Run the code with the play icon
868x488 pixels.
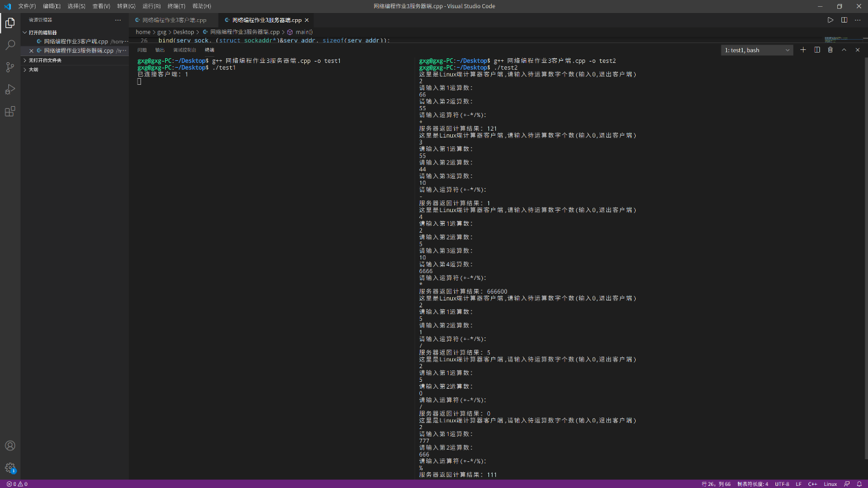(x=830, y=20)
